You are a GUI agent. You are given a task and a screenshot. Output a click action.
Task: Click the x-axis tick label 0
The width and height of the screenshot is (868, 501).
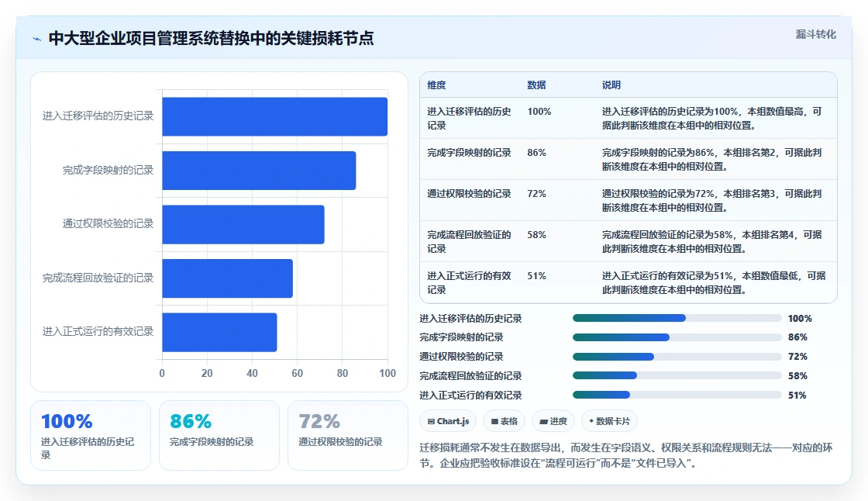click(162, 374)
